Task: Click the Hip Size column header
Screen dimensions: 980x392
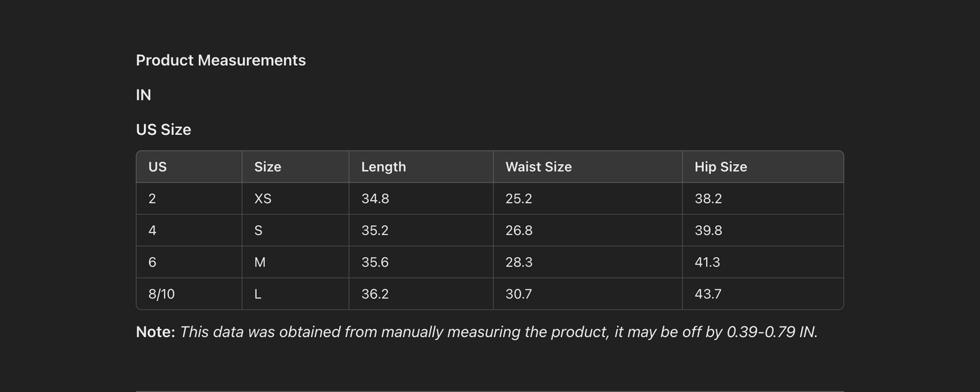Action: coord(720,167)
